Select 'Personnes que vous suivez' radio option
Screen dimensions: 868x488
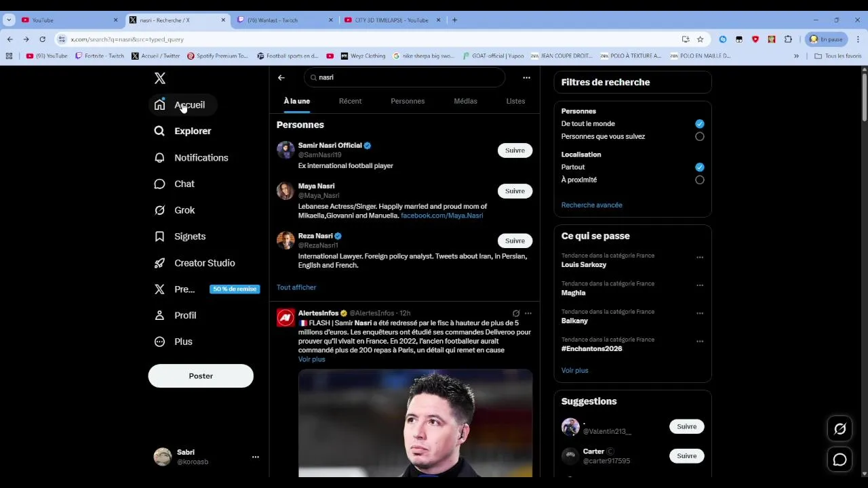coord(700,136)
